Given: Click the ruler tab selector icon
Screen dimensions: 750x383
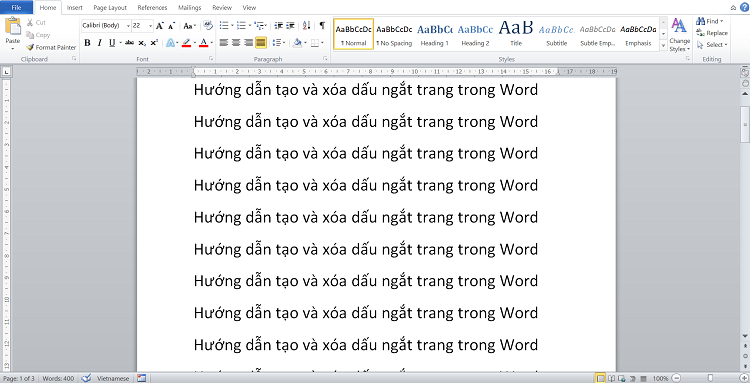Looking at the screenshot, I should tap(6, 72).
